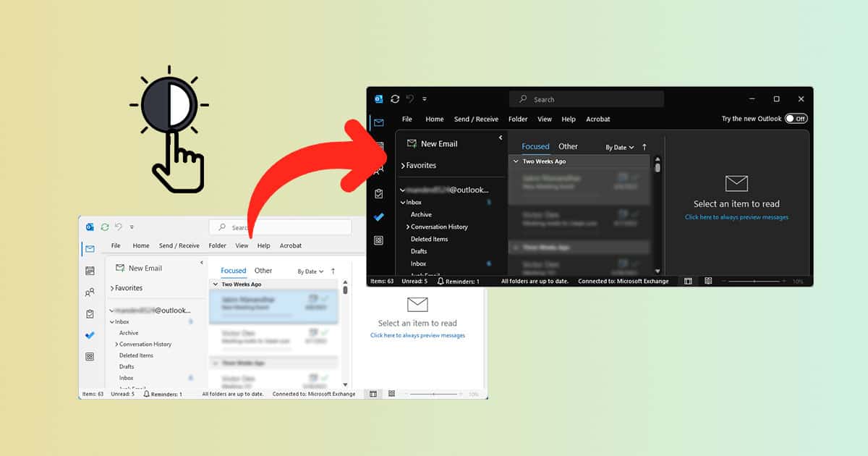
Task: Click the New Email button
Action: tap(435, 143)
